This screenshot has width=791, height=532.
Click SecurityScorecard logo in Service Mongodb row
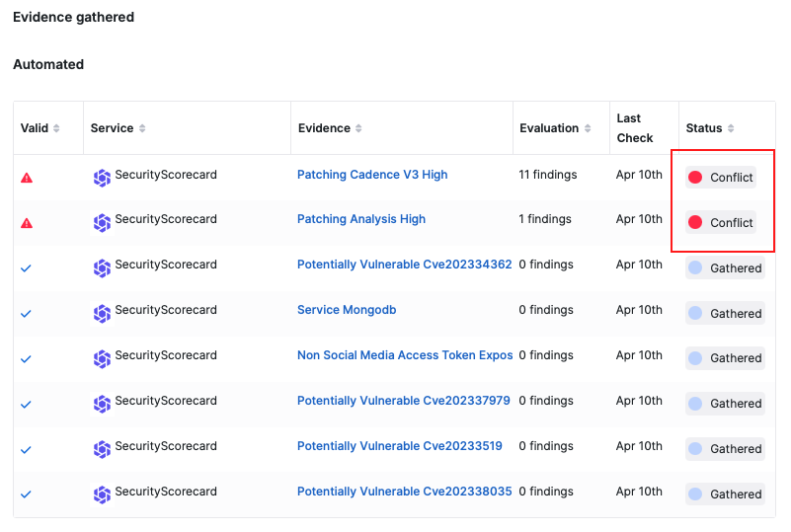102,313
